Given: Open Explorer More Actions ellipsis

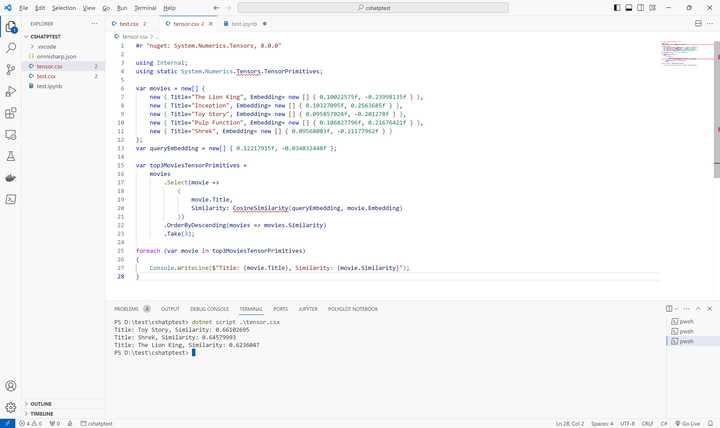Looking at the screenshot, I should [95, 23].
